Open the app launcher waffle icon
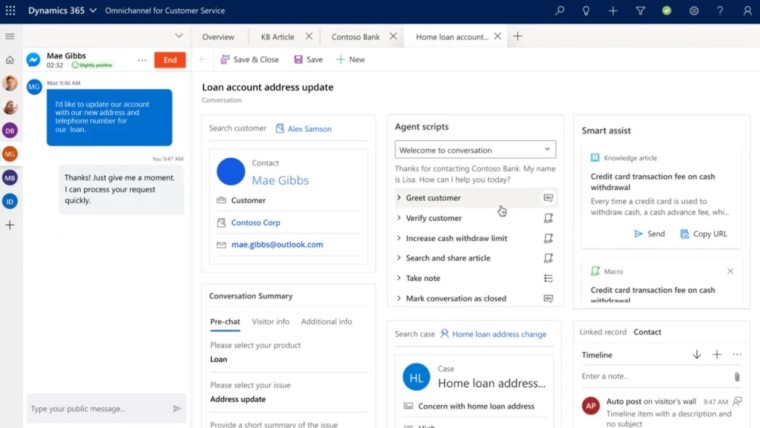 point(10,10)
